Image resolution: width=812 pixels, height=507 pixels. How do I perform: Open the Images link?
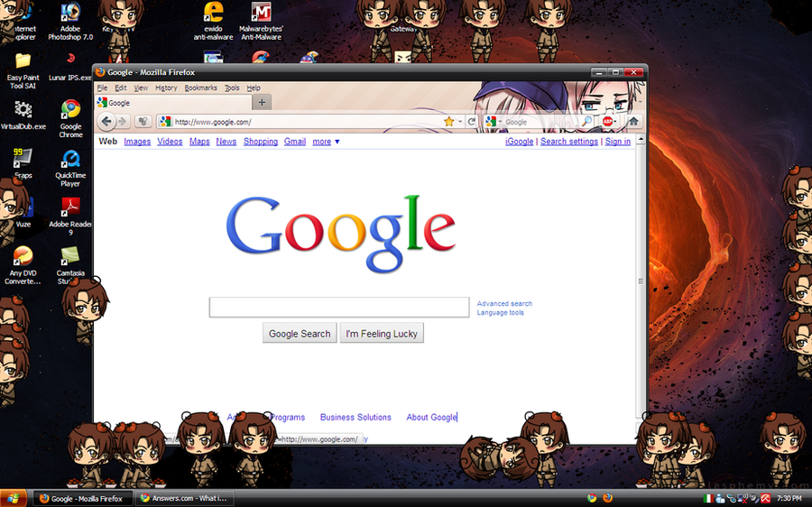pyautogui.click(x=137, y=142)
